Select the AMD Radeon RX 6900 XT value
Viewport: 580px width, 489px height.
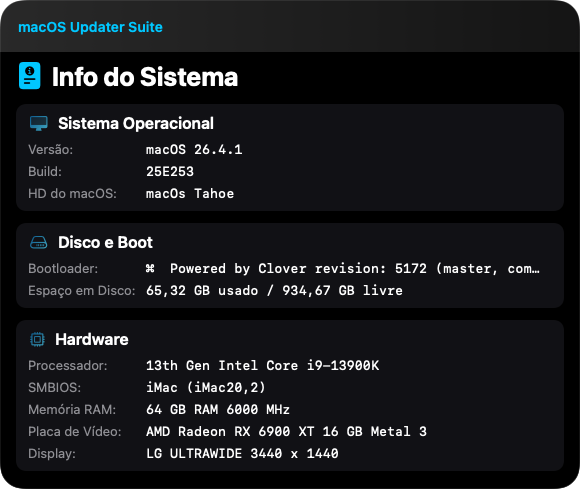286,432
